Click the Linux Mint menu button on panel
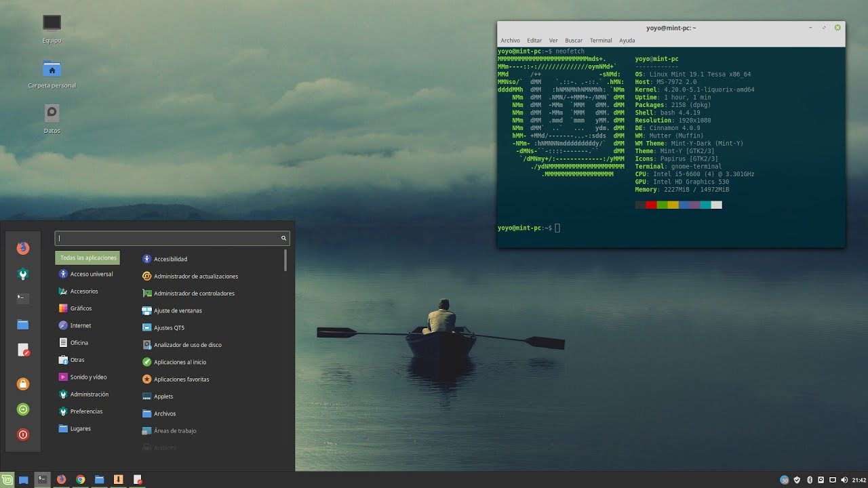 [x=7, y=480]
